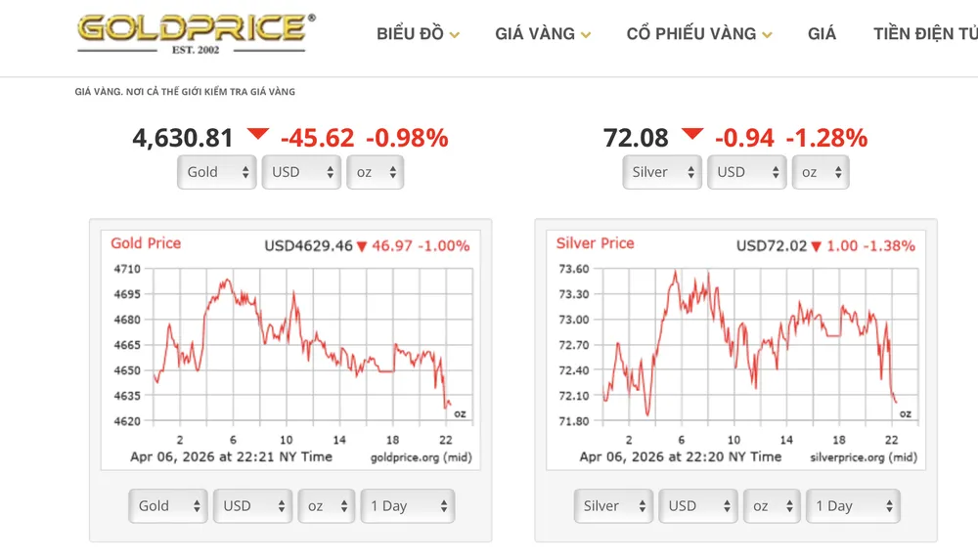Click the chevron next to Biểu Đồ
Viewport: 978px width, 560px height.
[454, 35]
